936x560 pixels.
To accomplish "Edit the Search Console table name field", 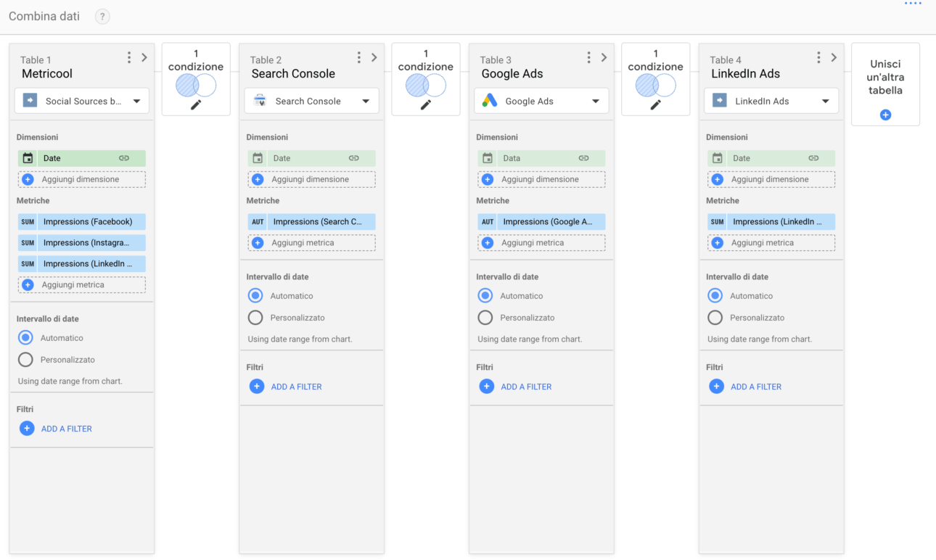I will click(293, 73).
